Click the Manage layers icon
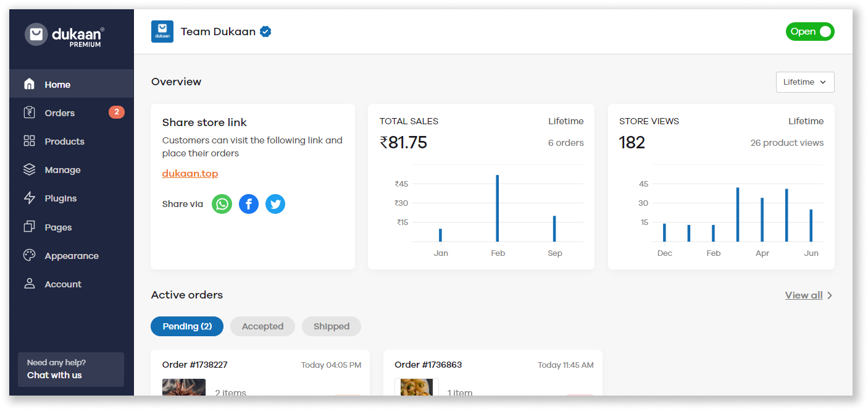Screen dimensions: 868x411 coord(29,169)
